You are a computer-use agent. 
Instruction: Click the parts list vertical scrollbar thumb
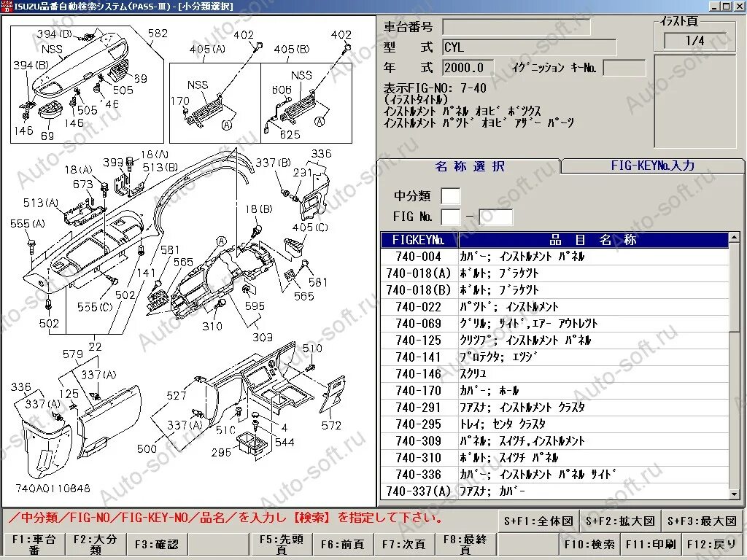(735, 286)
